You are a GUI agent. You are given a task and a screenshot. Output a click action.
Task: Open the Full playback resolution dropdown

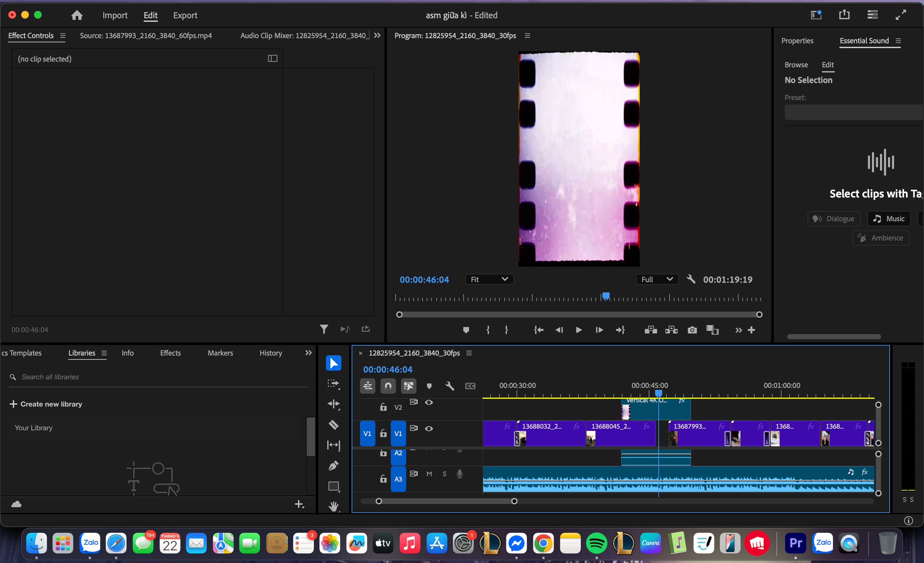coord(657,279)
